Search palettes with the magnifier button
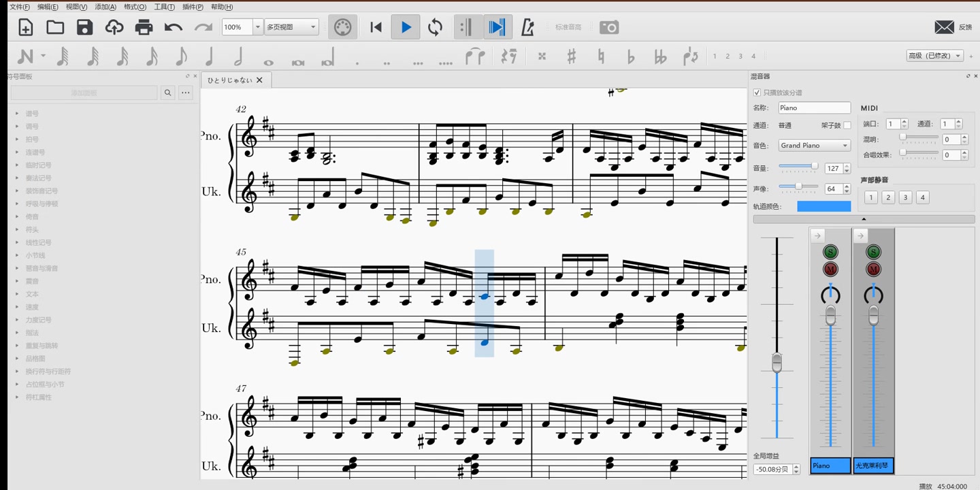 pyautogui.click(x=167, y=93)
